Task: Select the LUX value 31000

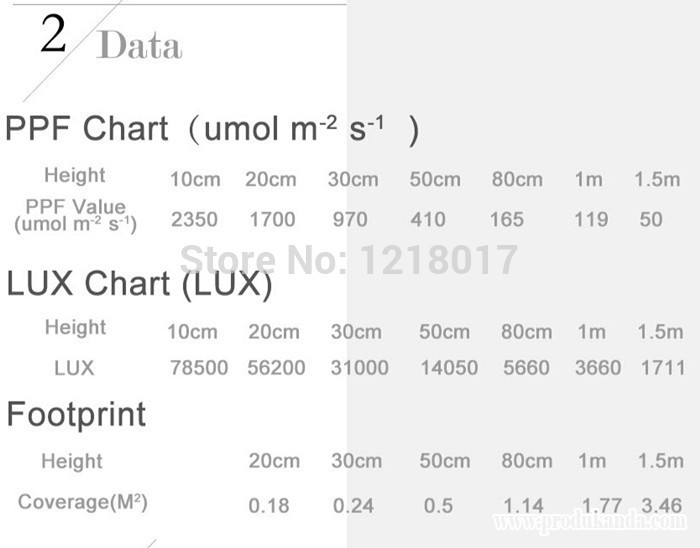Action: pos(359,368)
